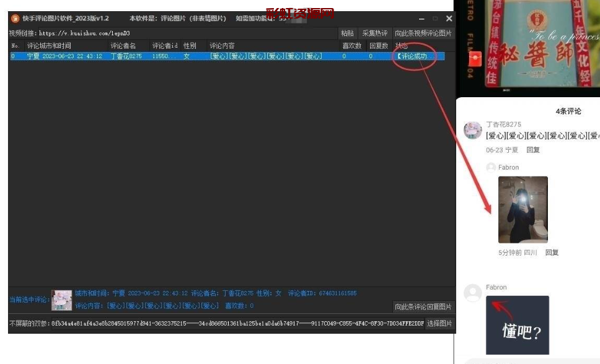The height and width of the screenshot is (364, 600).
Task: Click the 喜欢数 column header
Action: [351, 46]
